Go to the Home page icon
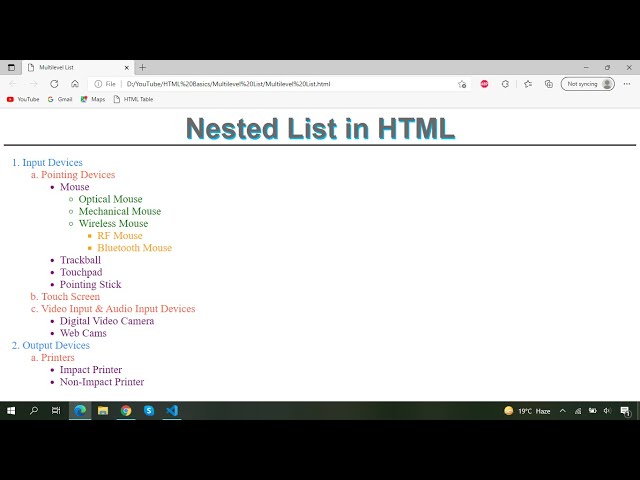Screen dimensions: 640x480 click(x=75, y=84)
